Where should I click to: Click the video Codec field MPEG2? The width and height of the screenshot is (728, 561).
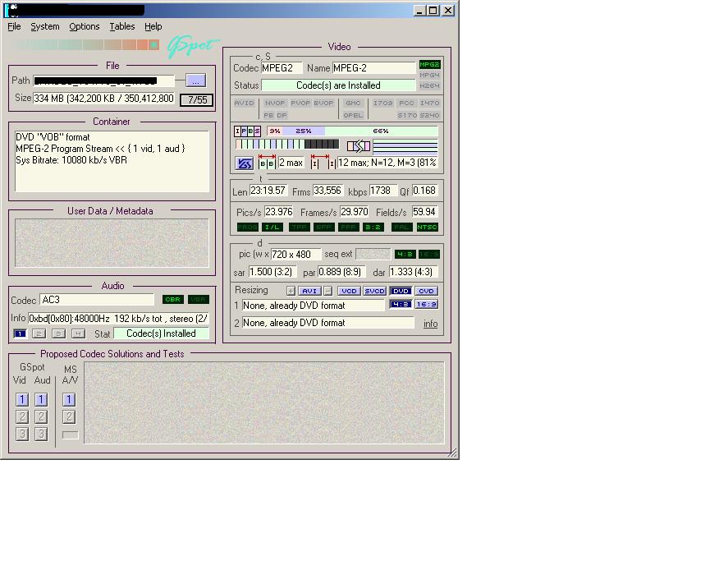[x=282, y=68]
